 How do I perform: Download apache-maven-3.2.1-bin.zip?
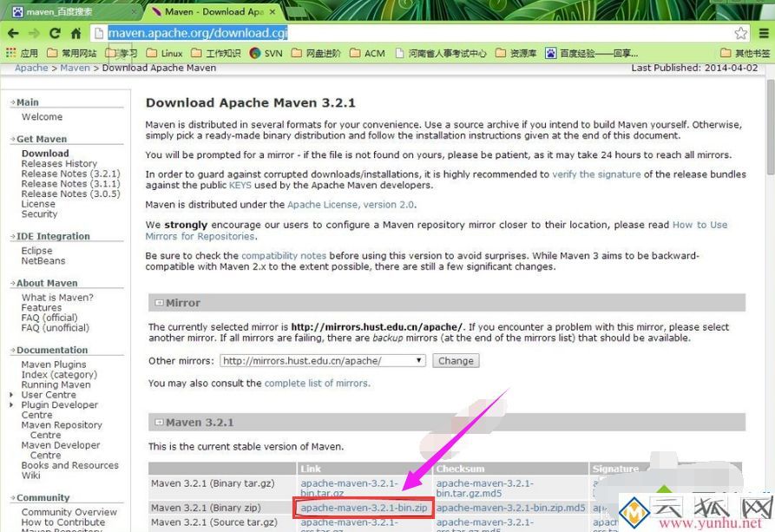click(364, 508)
